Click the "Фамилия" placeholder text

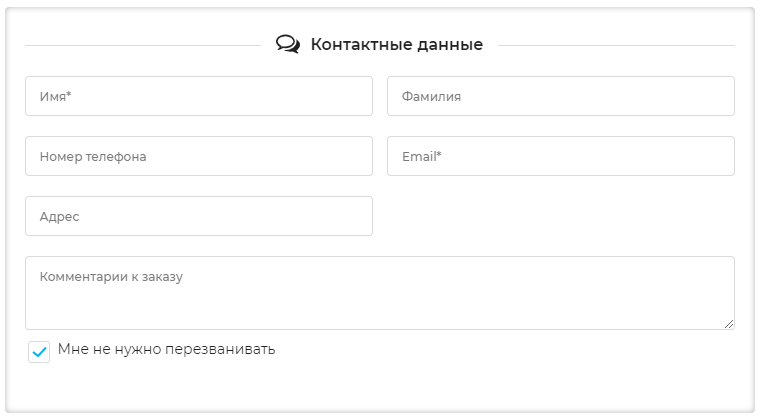[x=431, y=97]
